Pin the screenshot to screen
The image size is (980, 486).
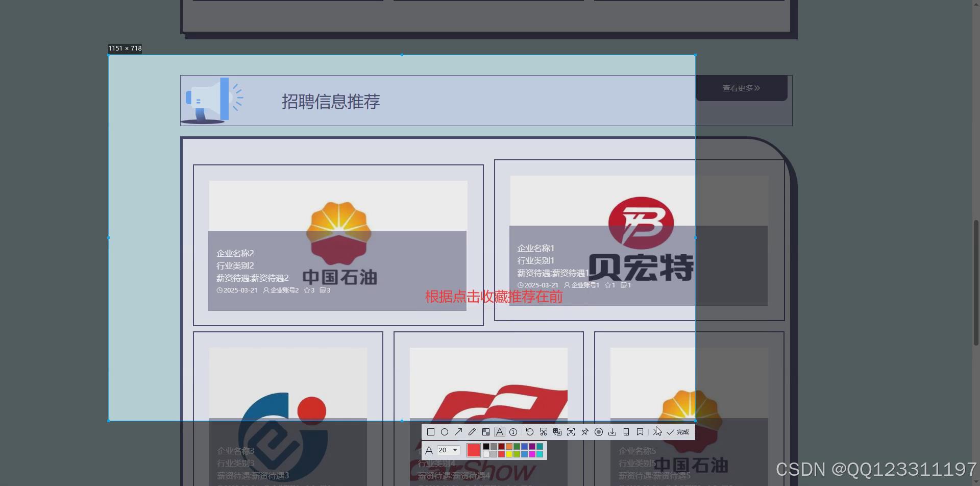[585, 432]
